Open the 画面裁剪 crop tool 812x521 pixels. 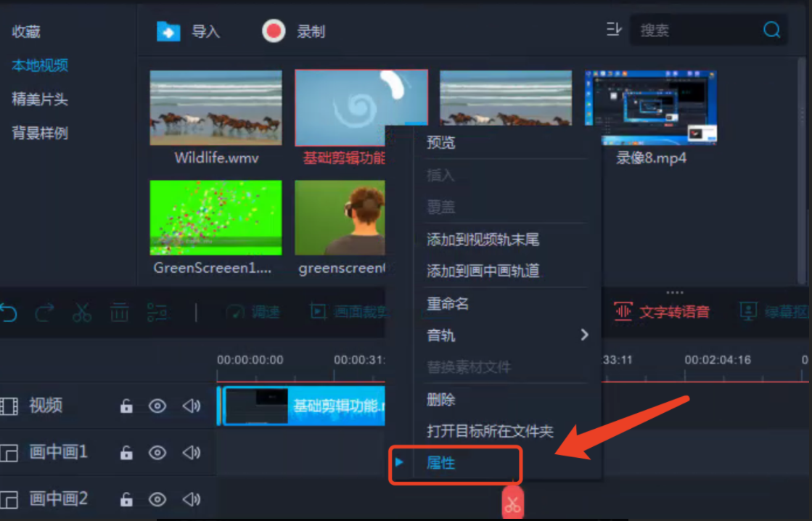[340, 312]
